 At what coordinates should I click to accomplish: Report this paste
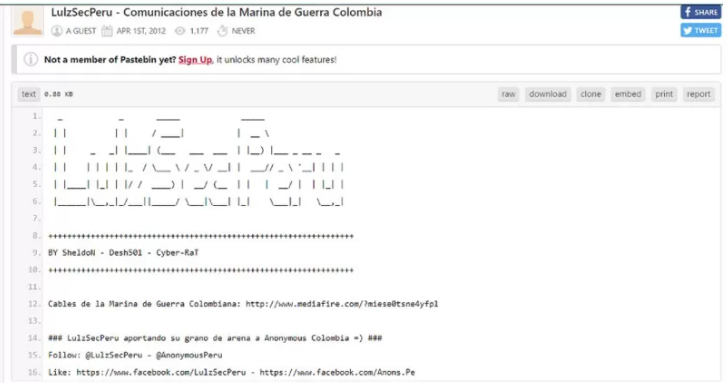pos(698,94)
